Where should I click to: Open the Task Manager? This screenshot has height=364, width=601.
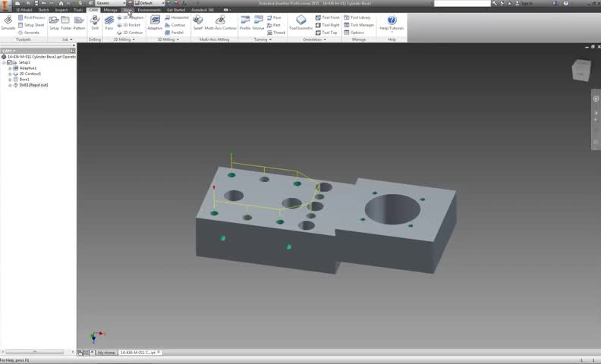point(359,25)
